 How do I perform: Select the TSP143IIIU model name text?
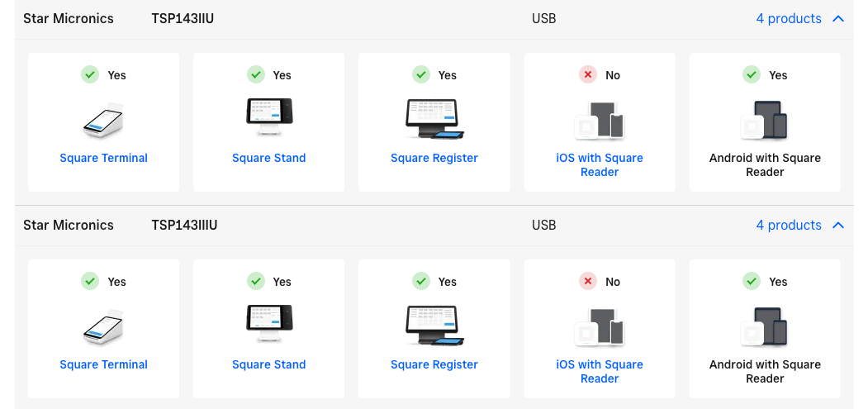coord(185,225)
